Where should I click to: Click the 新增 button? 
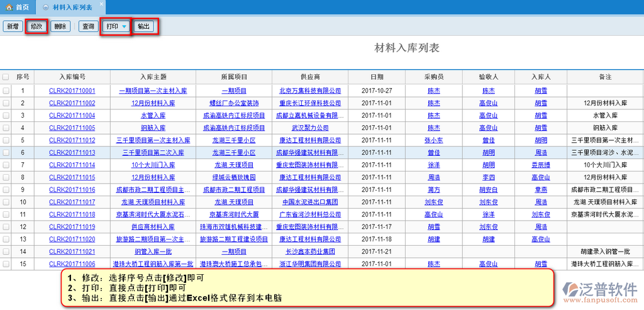[x=12, y=26]
